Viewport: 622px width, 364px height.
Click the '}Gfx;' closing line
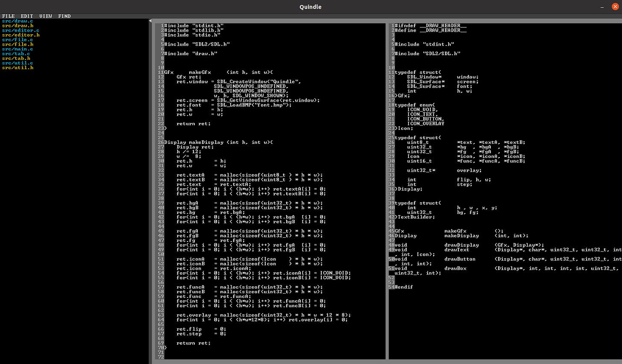click(x=402, y=96)
